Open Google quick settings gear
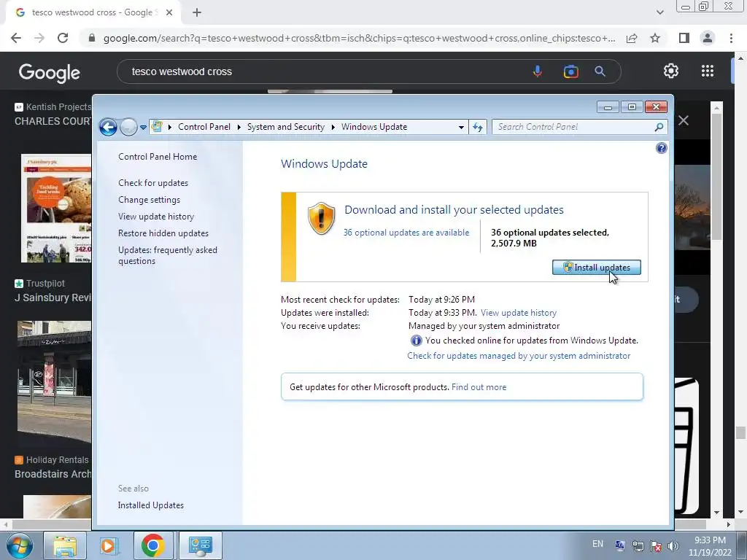Viewport: 747px width, 560px height. tap(671, 71)
